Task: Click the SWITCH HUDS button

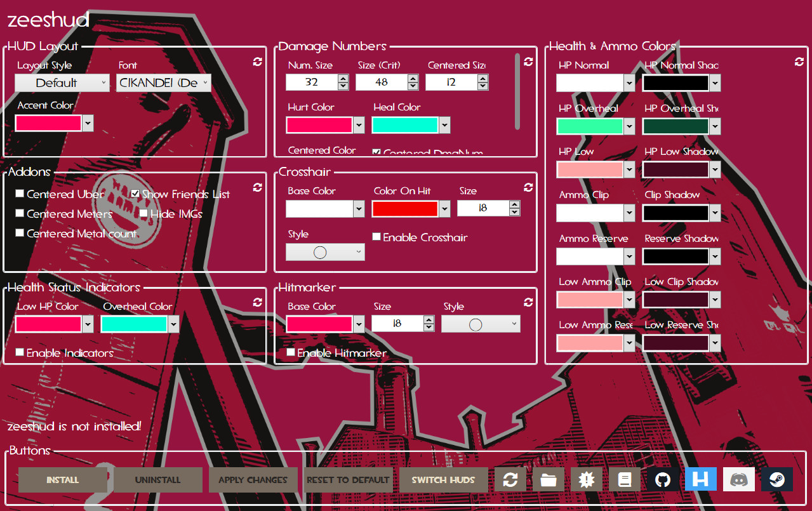Action: tap(443, 479)
